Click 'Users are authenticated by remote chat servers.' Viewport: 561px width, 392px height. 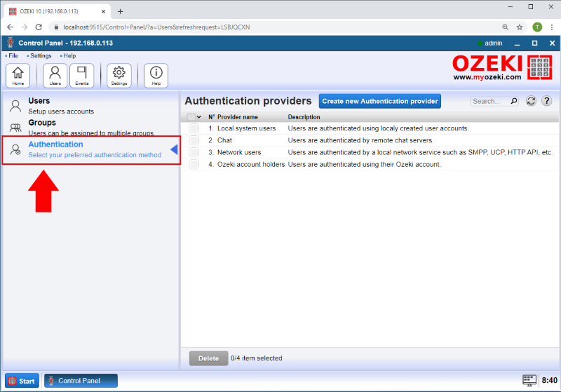(360, 140)
